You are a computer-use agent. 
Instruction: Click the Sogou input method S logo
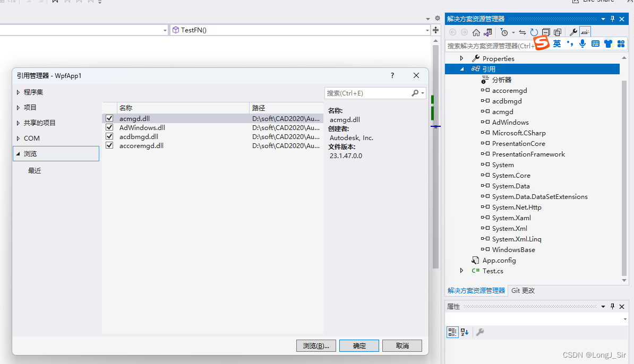pos(542,42)
